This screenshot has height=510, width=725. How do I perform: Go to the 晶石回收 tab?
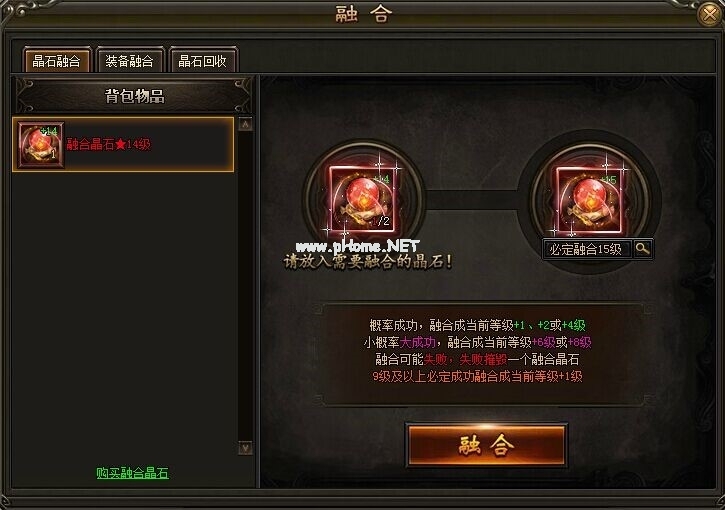tap(203, 61)
